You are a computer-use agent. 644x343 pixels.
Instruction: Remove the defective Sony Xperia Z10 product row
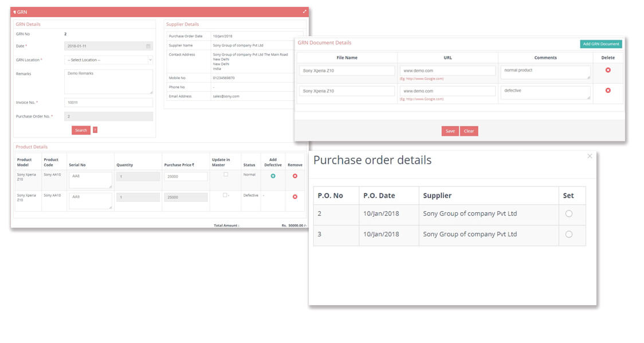pos(295,196)
